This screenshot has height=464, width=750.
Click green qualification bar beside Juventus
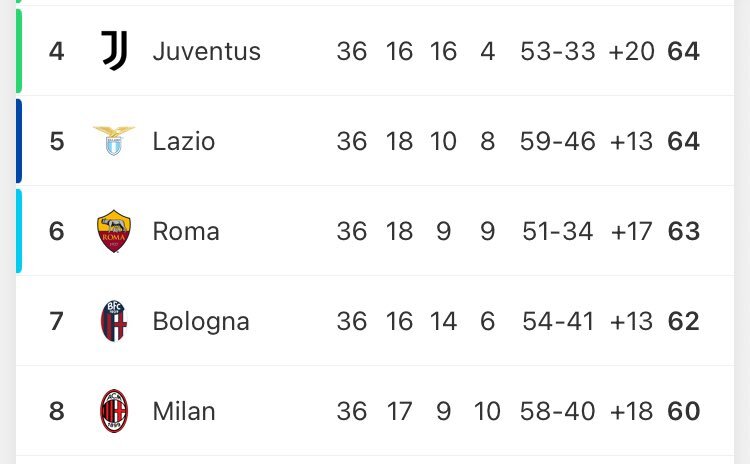pyautogui.click(x=19, y=51)
